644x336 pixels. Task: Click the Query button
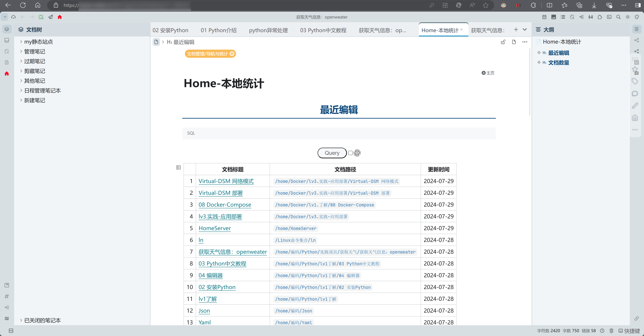coord(332,153)
